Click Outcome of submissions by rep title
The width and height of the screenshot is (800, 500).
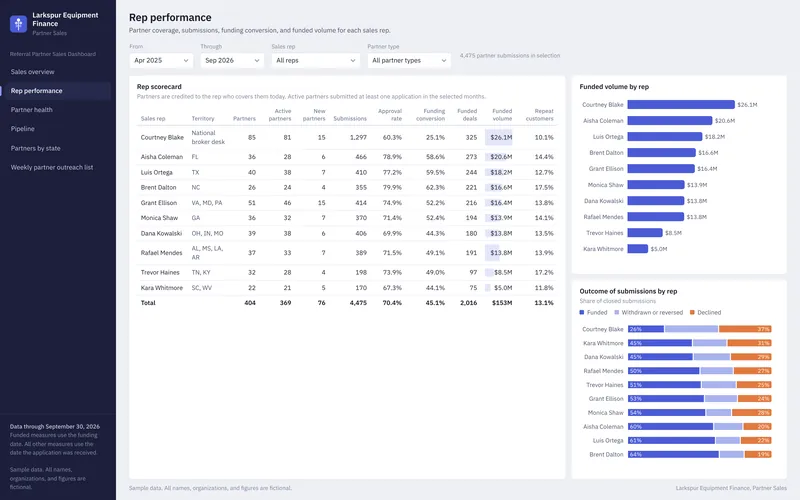[628, 291]
